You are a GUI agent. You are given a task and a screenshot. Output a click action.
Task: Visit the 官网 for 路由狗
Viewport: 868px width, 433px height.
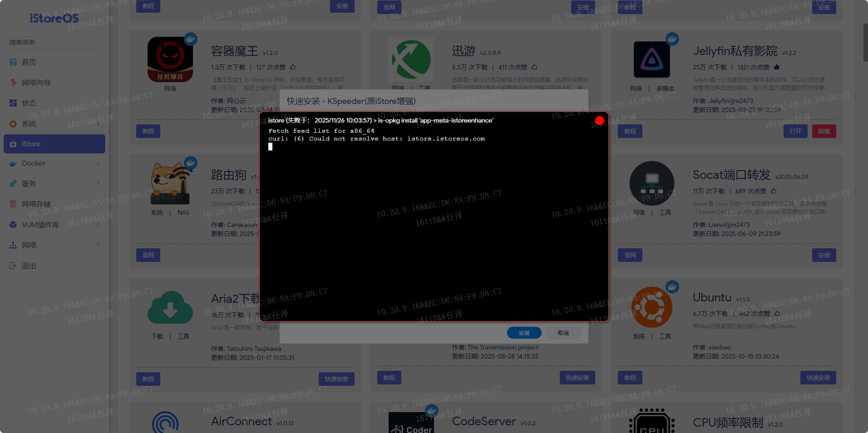[148, 255]
